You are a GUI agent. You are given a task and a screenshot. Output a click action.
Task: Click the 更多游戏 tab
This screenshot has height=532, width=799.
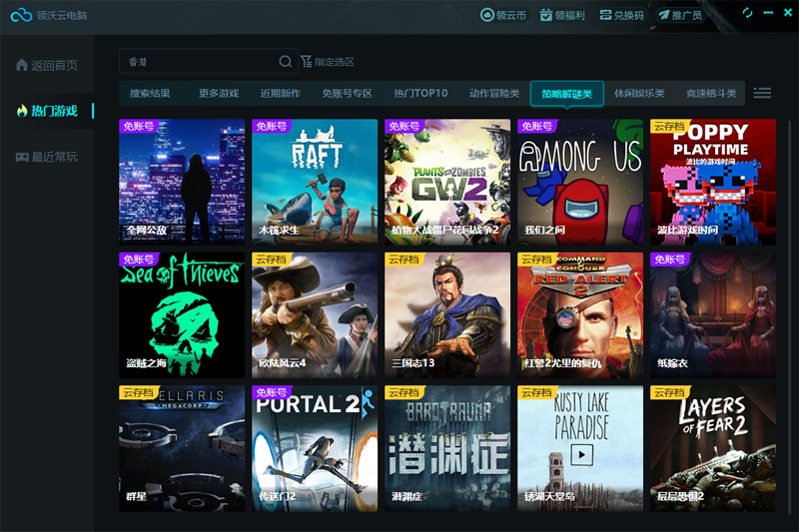(x=219, y=94)
